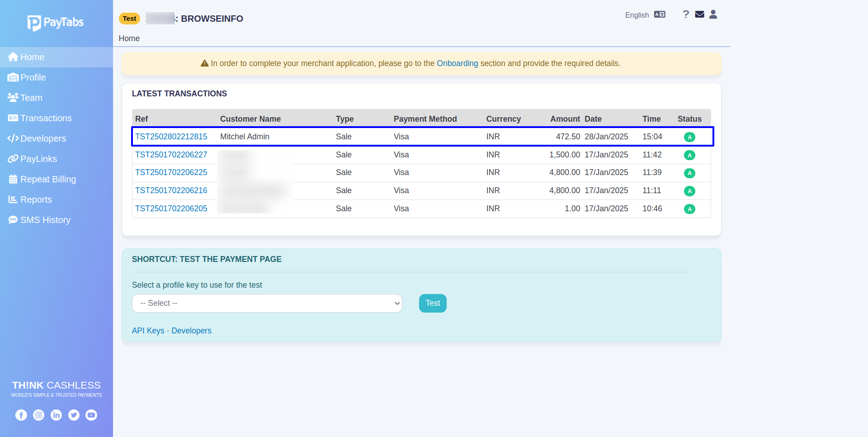Screen dimensions: 868x437
Task: Click the PayTabs logo
Action: (56, 23)
